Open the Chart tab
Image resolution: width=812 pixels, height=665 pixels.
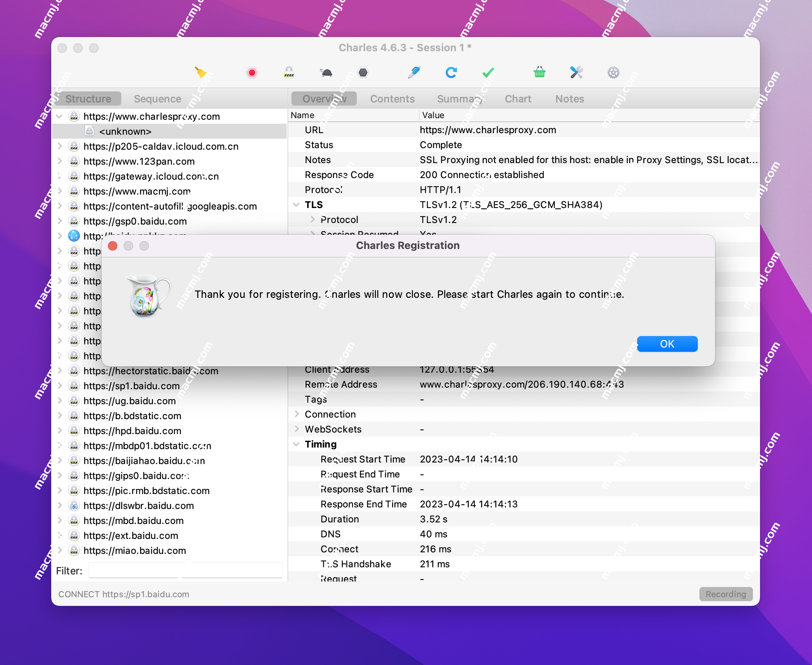coord(518,98)
